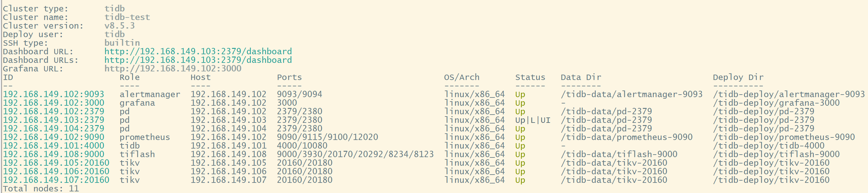Select the tikv node ID 192.168.149.106:20160
The image size is (868, 193).
pos(56,171)
